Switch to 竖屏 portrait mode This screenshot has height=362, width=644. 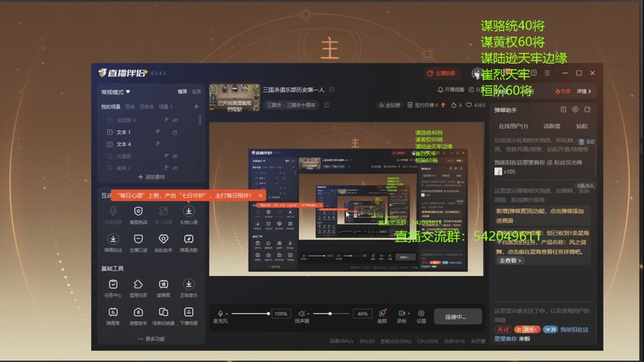196,92
